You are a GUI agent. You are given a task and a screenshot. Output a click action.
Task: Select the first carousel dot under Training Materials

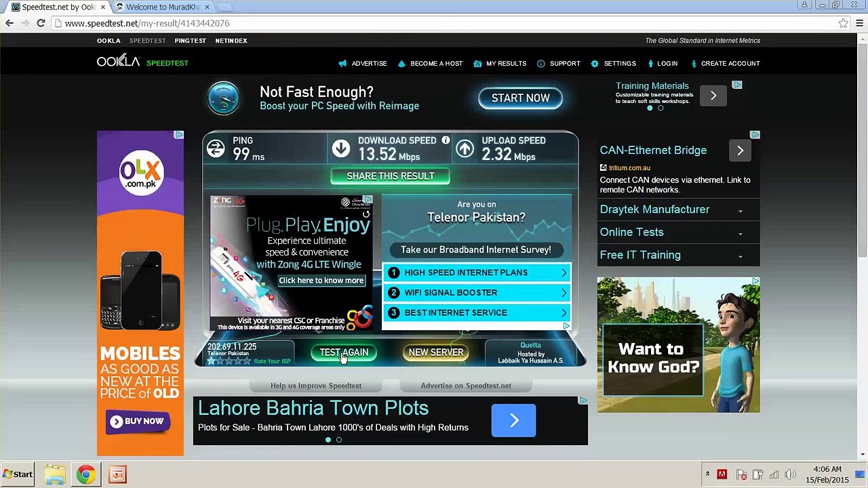point(650,108)
